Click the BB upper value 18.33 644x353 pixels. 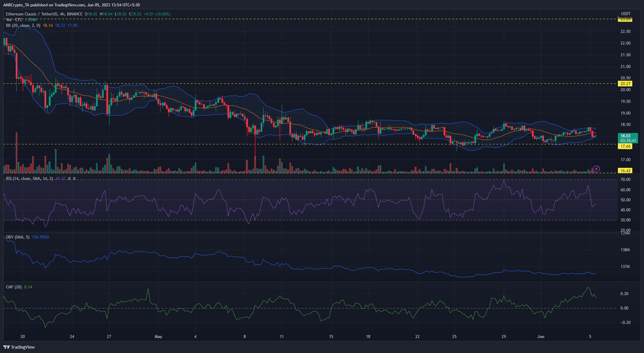[60, 25]
